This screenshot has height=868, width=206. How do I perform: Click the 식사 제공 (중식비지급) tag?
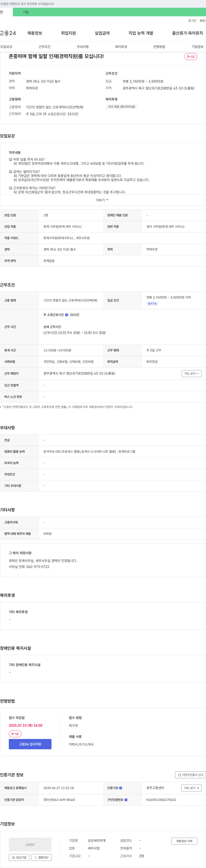pos(121,106)
